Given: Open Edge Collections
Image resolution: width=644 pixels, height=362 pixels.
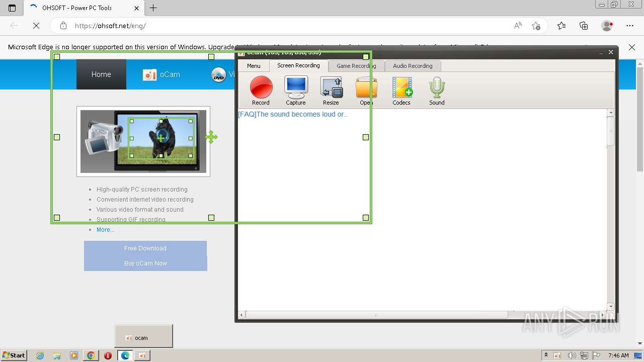Looking at the screenshot, I should 584,26.
